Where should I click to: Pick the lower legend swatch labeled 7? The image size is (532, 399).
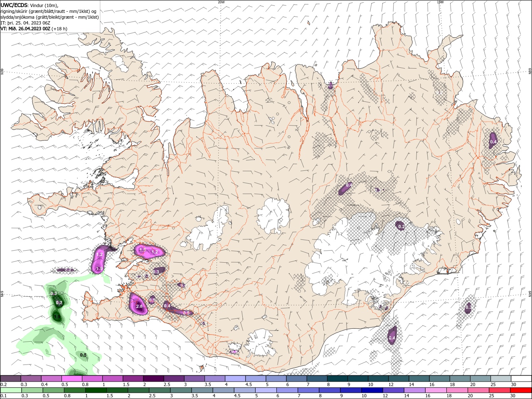[x=308, y=390]
